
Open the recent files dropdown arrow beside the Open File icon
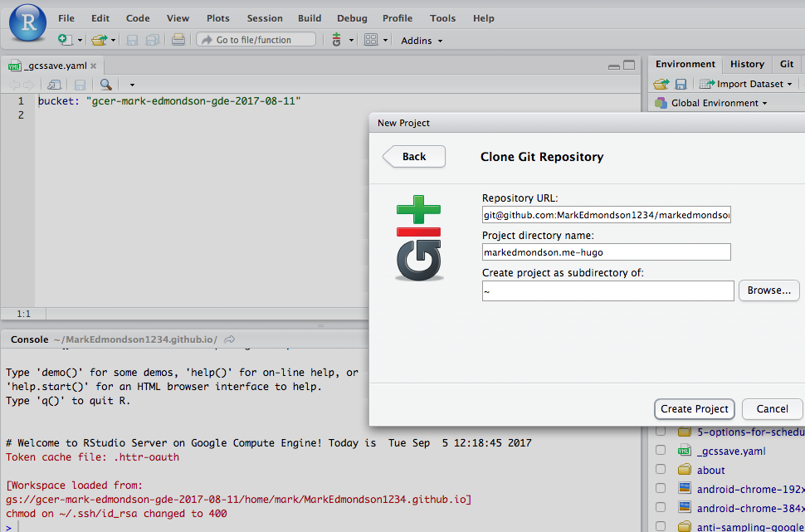[x=114, y=41]
